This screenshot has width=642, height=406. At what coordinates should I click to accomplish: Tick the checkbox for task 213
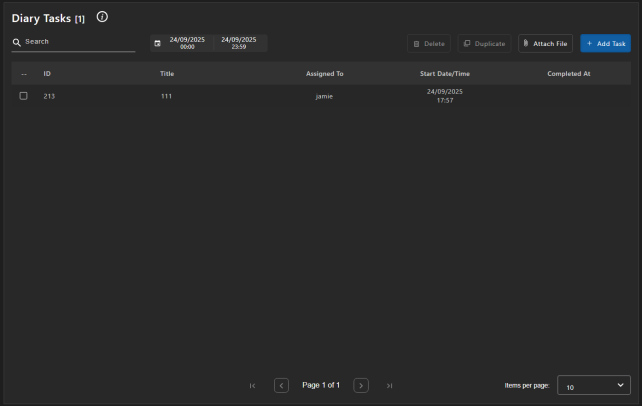23,96
